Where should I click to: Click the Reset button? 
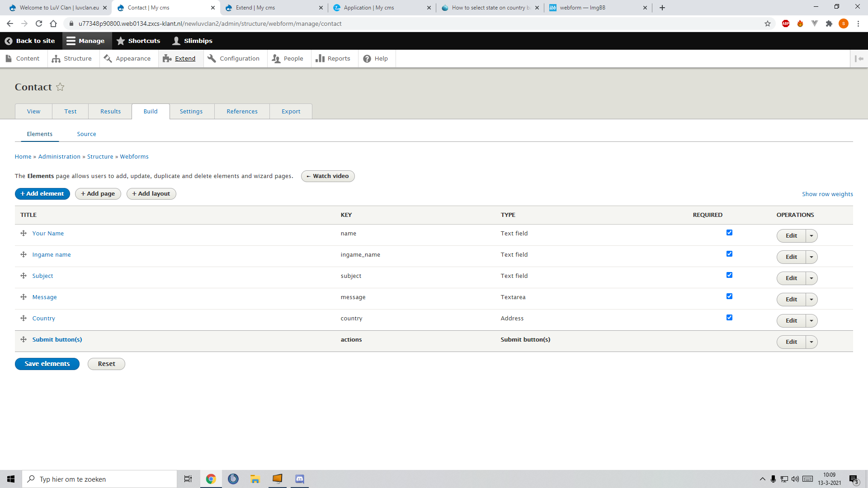pos(106,364)
